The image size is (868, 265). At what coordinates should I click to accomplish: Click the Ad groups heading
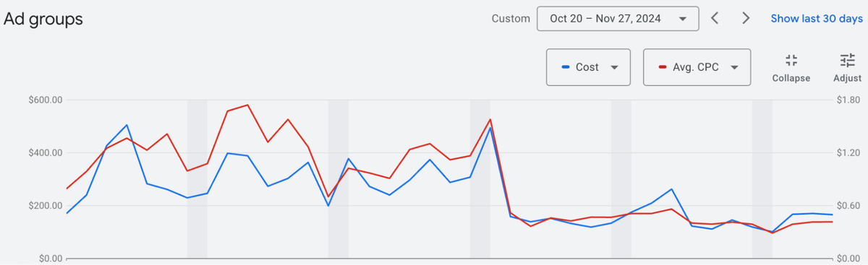coord(43,19)
